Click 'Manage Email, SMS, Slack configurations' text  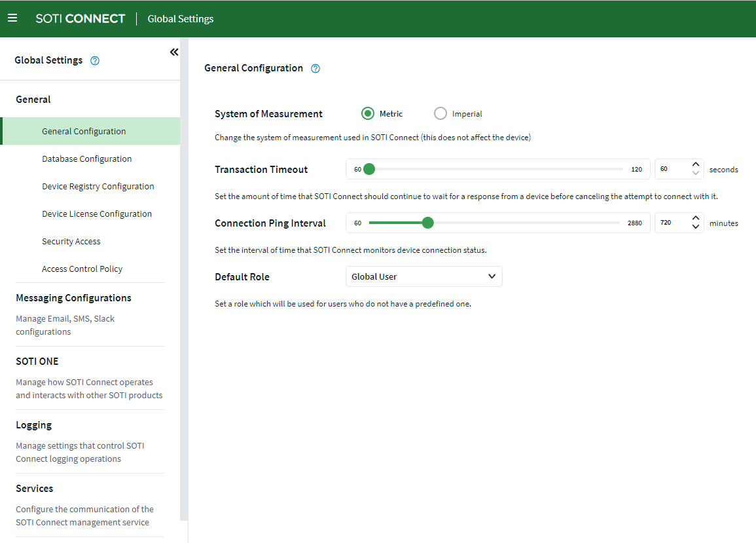pyautogui.click(x=65, y=326)
